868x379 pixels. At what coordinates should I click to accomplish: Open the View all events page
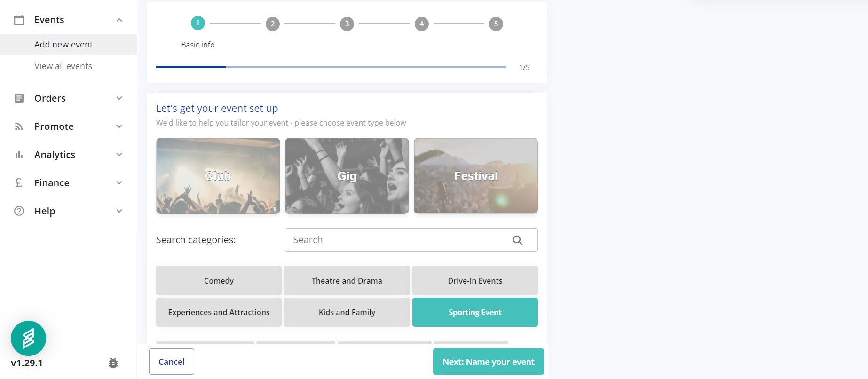click(63, 66)
